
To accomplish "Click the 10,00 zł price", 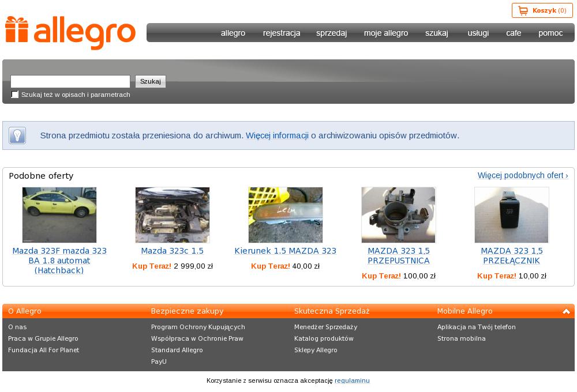I will 533,276.
